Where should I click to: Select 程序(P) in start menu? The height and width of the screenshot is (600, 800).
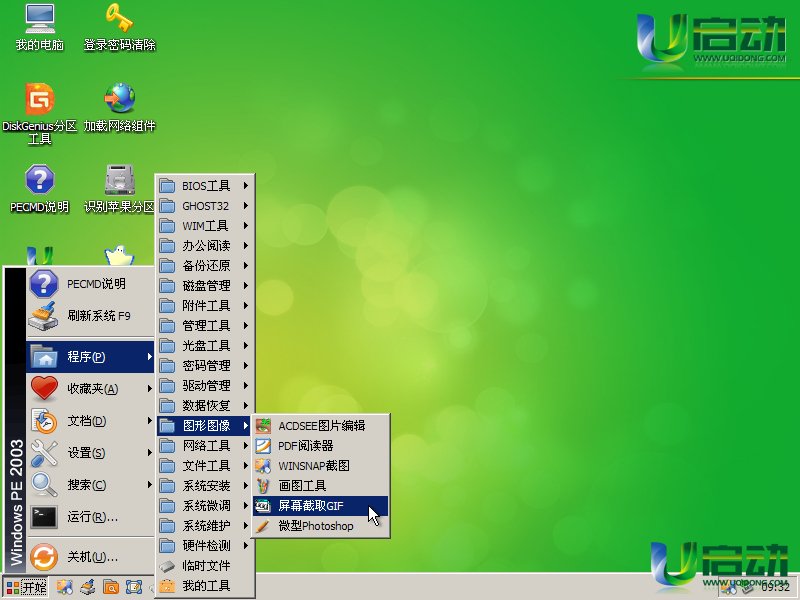coord(90,357)
